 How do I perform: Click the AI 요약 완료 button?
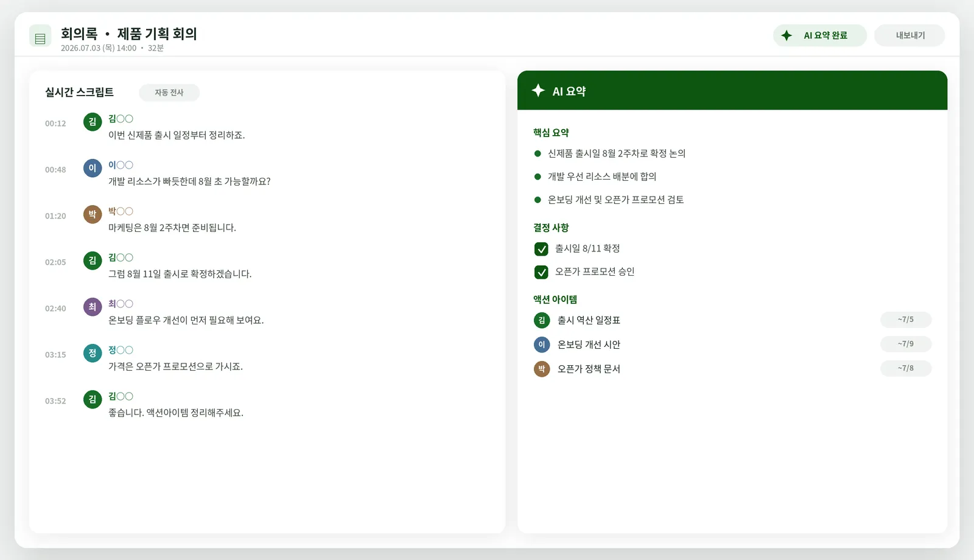[x=820, y=35]
